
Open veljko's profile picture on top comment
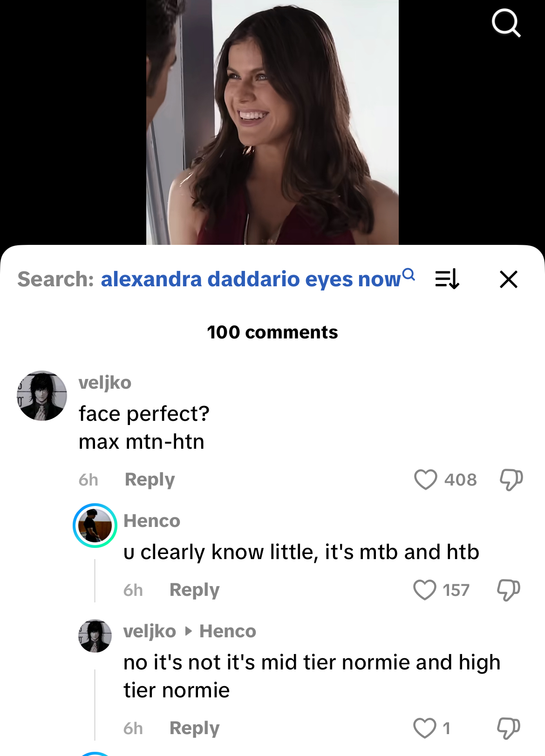42,396
